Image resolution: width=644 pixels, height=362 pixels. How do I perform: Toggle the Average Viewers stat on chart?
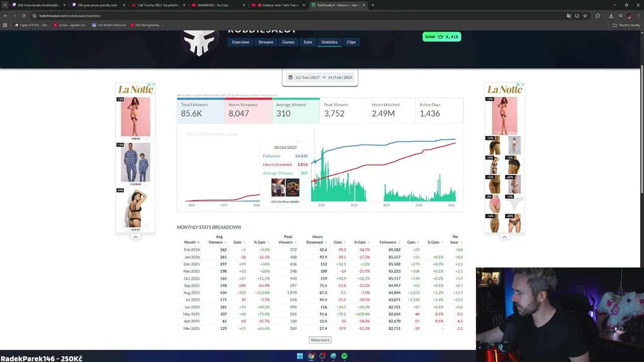coord(296,110)
